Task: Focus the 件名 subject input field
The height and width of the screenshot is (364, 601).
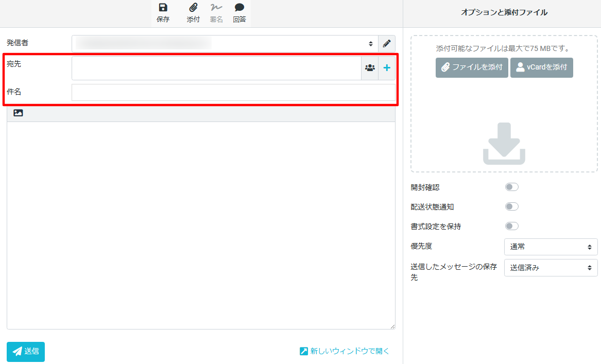Action: coord(233,92)
